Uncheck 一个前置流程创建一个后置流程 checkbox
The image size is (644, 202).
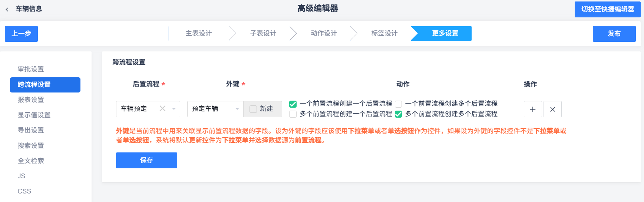[293, 104]
